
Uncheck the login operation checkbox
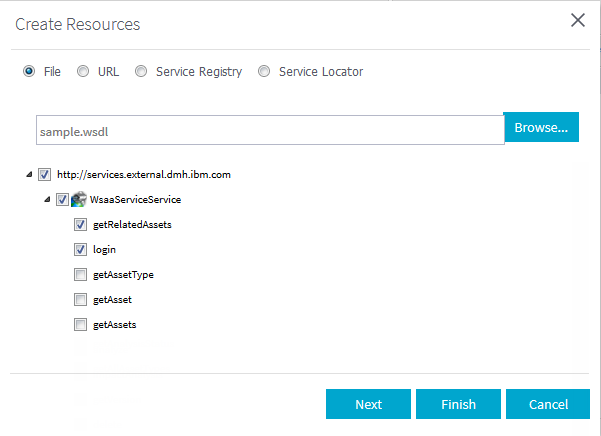point(80,250)
